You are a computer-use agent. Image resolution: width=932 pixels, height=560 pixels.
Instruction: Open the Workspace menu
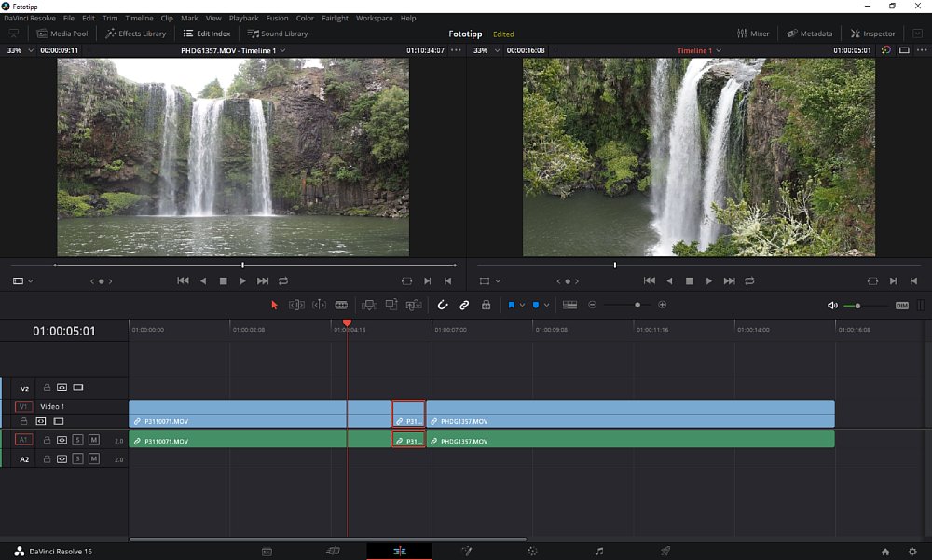point(374,18)
